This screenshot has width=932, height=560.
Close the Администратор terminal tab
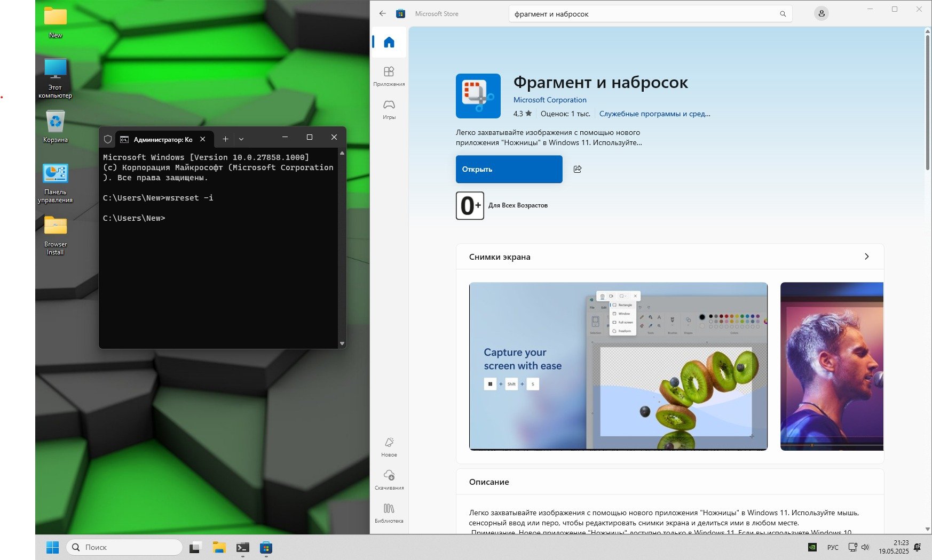(x=203, y=139)
